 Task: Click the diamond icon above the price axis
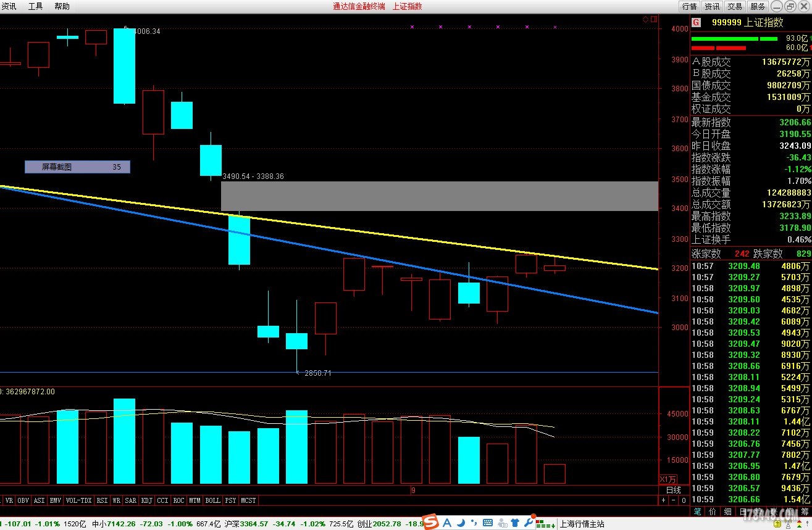[645, 19]
